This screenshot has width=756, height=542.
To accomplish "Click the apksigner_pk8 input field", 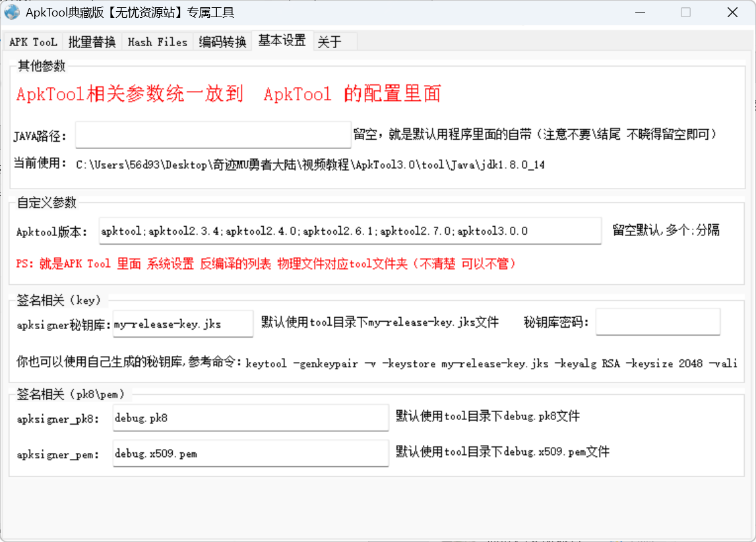I will click(251, 417).
